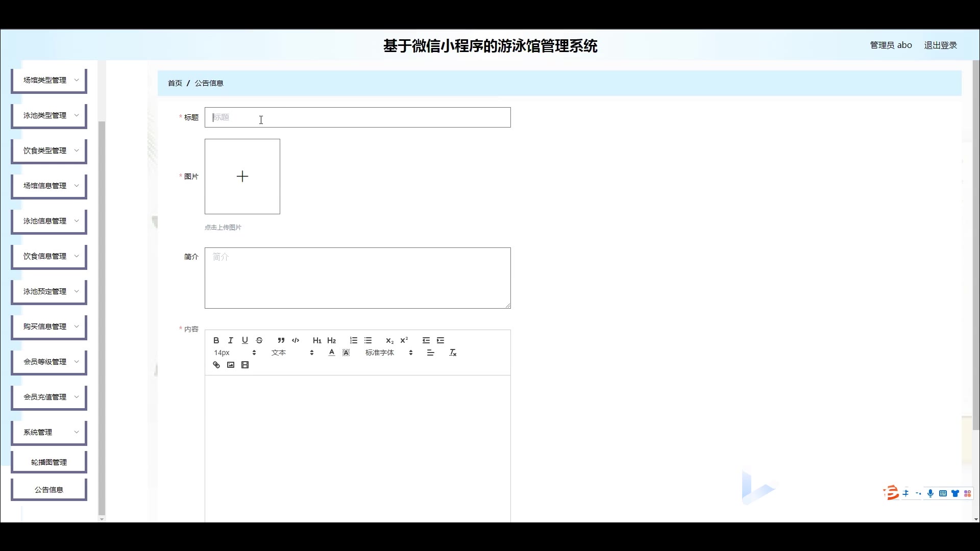Viewport: 980px width, 551px height.
Task: Insert an ordered numbered list
Action: point(354,340)
